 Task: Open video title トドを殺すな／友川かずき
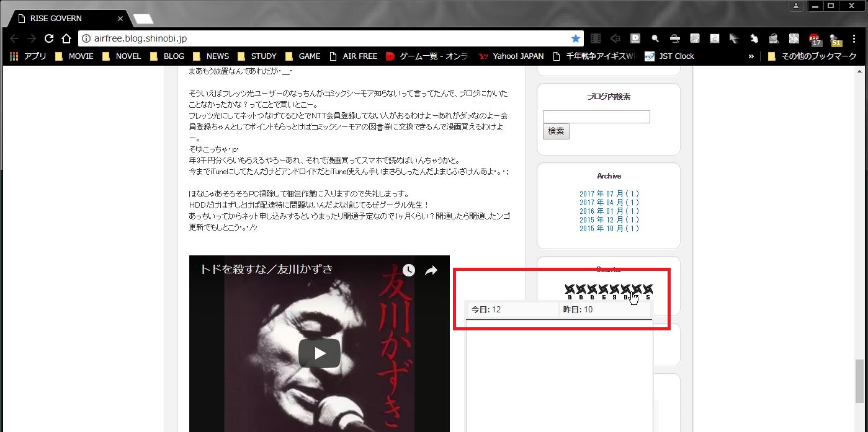[x=266, y=269]
